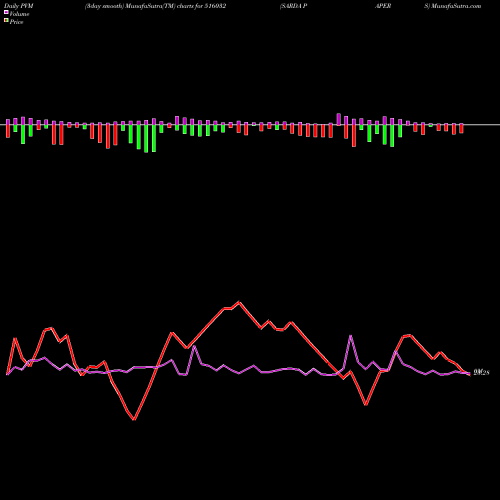Click the Price legend color swatch
Image resolution: width=500 pixels, height=500 pixels.
point(6,20)
